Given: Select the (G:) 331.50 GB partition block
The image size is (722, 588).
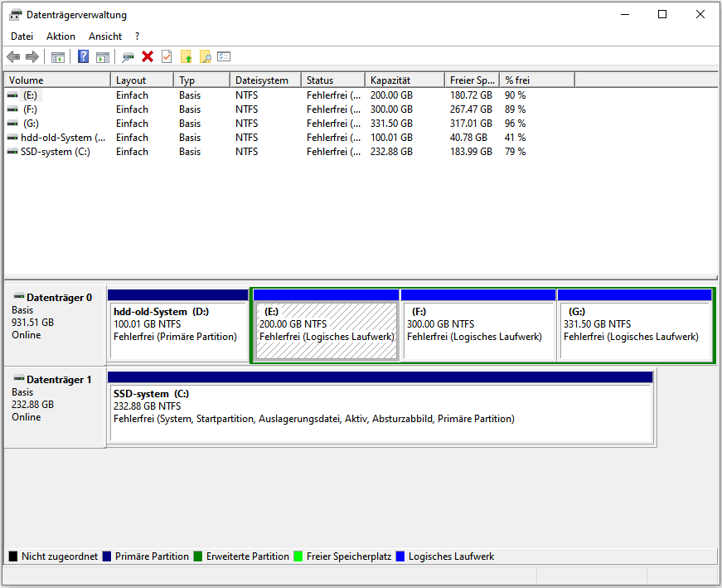Looking at the screenshot, I should [635, 325].
